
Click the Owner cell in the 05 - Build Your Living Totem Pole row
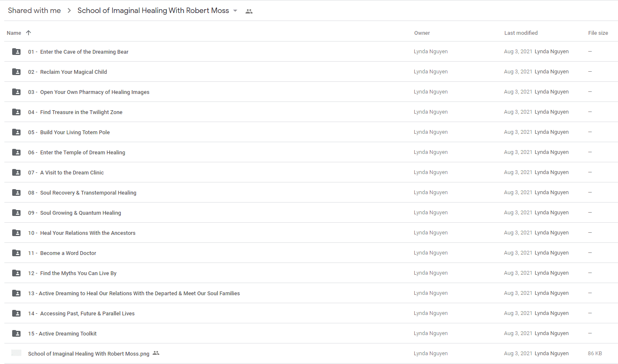(431, 132)
